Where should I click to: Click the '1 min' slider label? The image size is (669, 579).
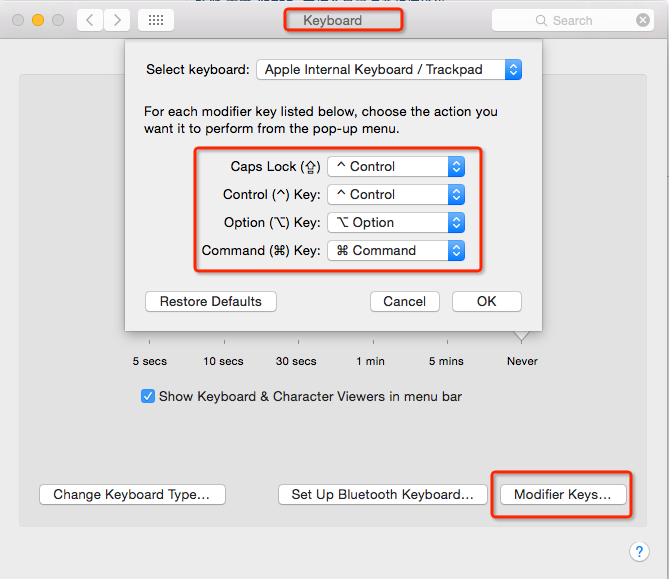pyautogui.click(x=370, y=361)
